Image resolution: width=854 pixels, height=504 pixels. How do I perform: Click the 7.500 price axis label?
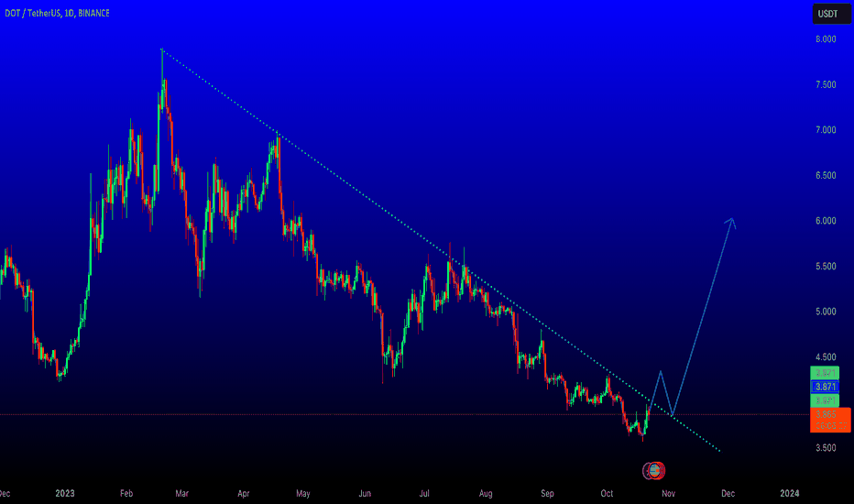coord(826,84)
